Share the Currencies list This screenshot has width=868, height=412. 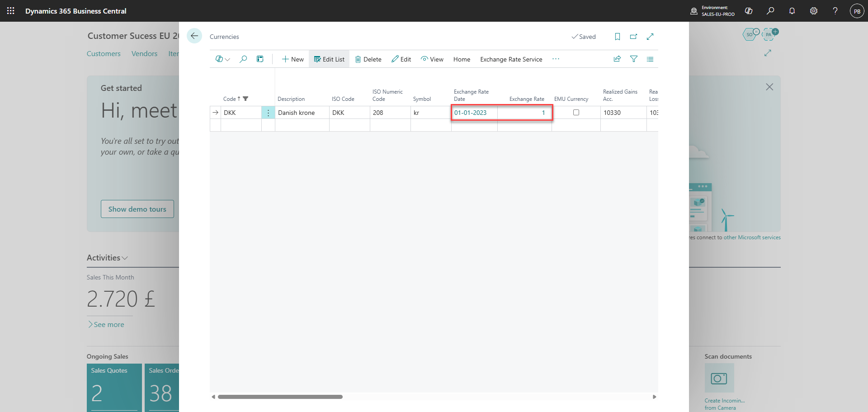pos(617,59)
